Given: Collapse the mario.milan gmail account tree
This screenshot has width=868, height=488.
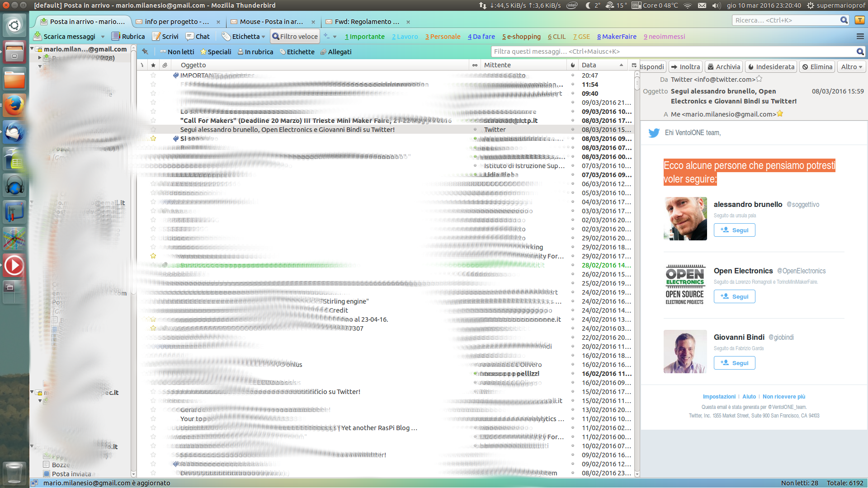Looking at the screenshot, I should (x=32, y=49).
